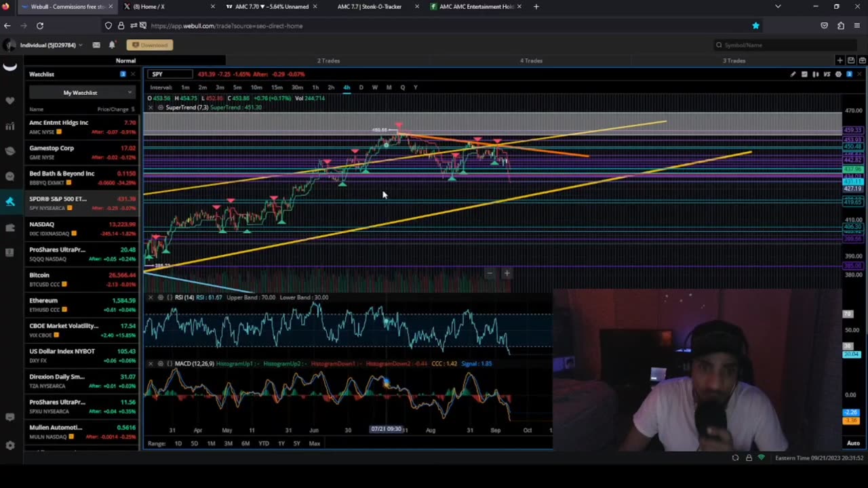
Task: Select the W weekly interval
Action: point(374,87)
